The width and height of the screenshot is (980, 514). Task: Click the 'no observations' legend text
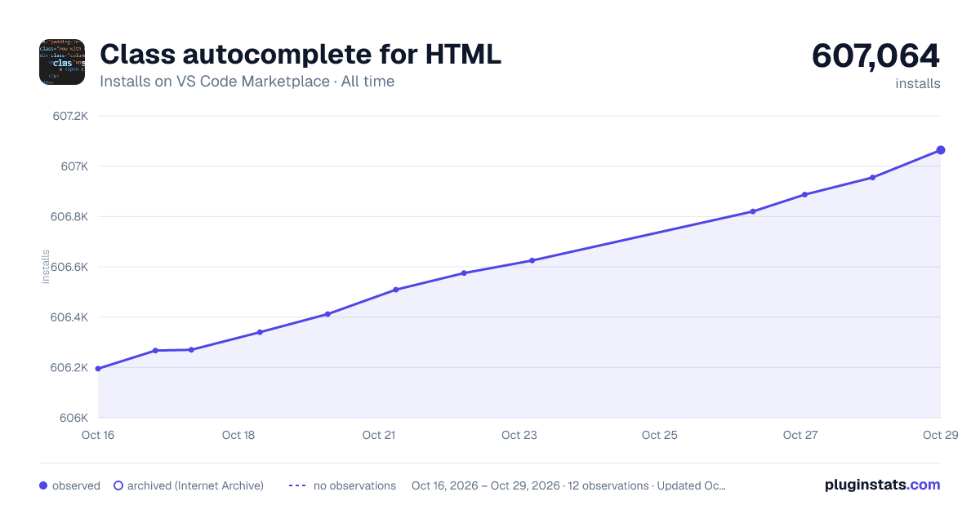pyautogui.click(x=354, y=485)
